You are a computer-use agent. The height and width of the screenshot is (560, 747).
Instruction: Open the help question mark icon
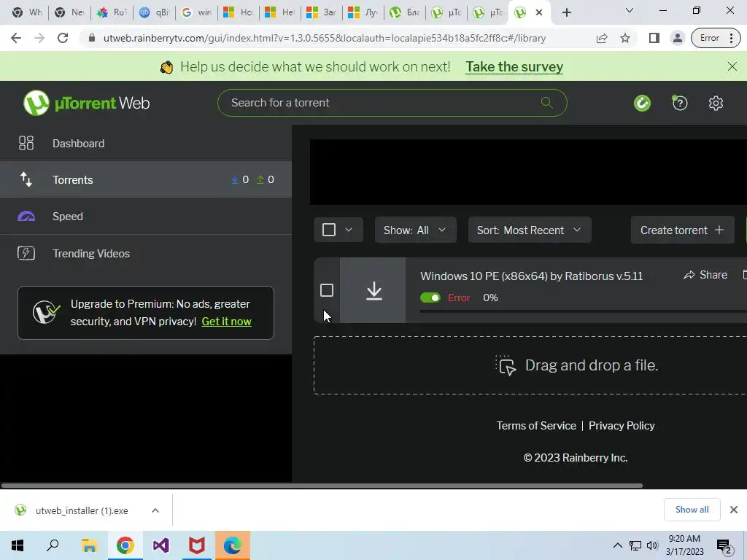(679, 103)
